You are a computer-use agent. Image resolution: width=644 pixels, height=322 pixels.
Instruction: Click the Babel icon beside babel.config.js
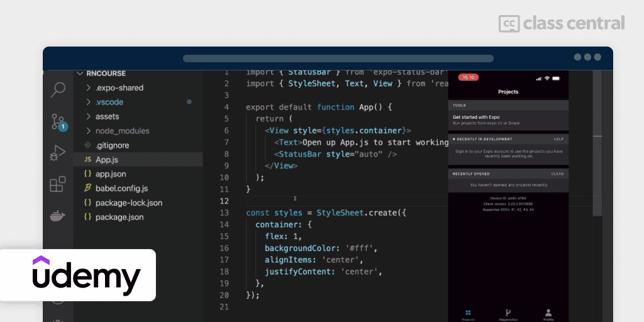pyautogui.click(x=87, y=188)
